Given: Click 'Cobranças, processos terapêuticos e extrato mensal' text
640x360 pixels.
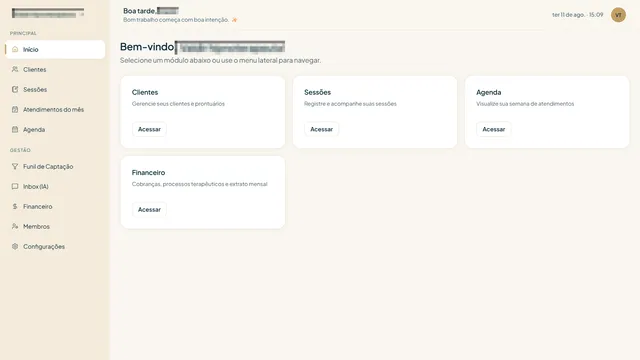Looking at the screenshot, I should 200,184.
